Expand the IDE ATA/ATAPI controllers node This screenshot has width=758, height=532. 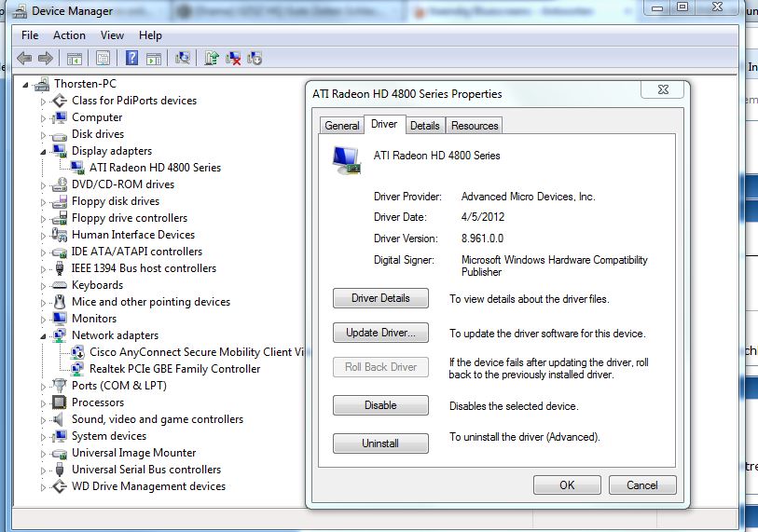(43, 252)
